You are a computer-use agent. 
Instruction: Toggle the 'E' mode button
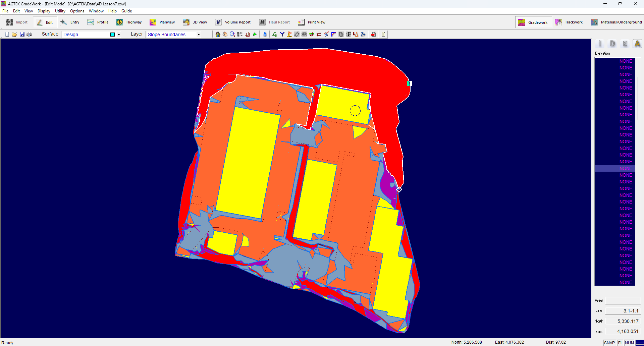625,44
